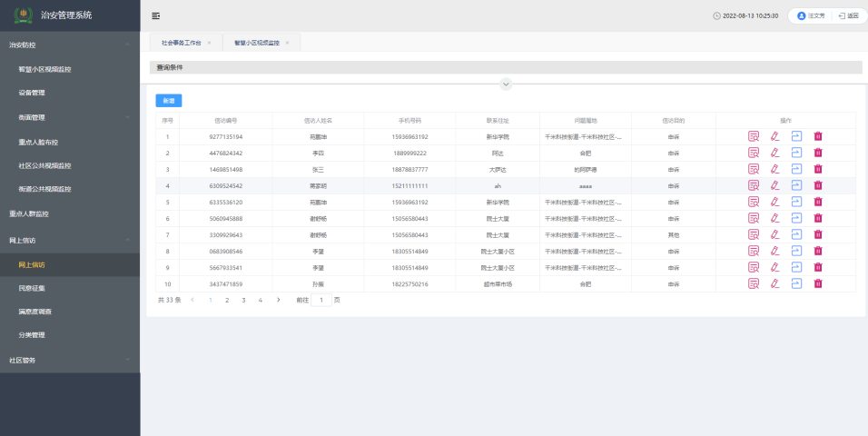
Task: Expand the 查询条件 panel with the chevron
Action: point(506,84)
